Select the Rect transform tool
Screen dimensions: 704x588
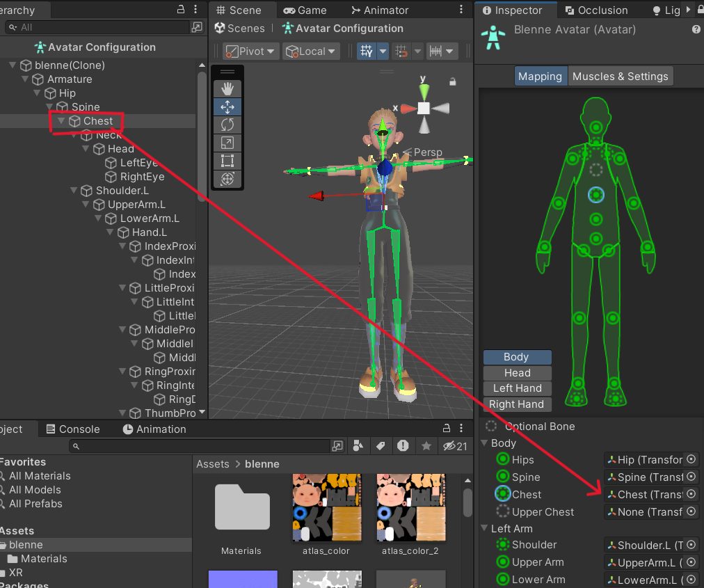227,161
